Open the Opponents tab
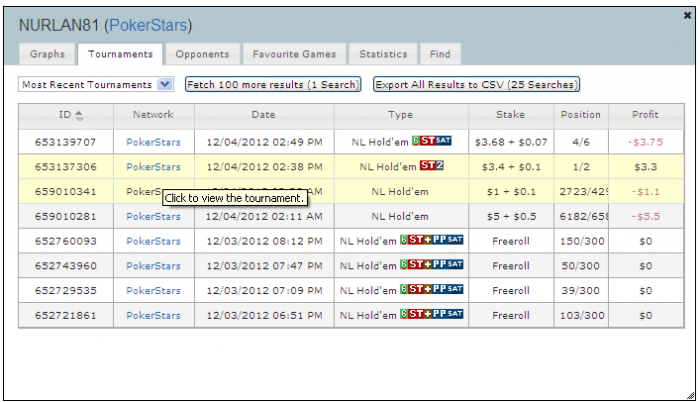 point(202,54)
